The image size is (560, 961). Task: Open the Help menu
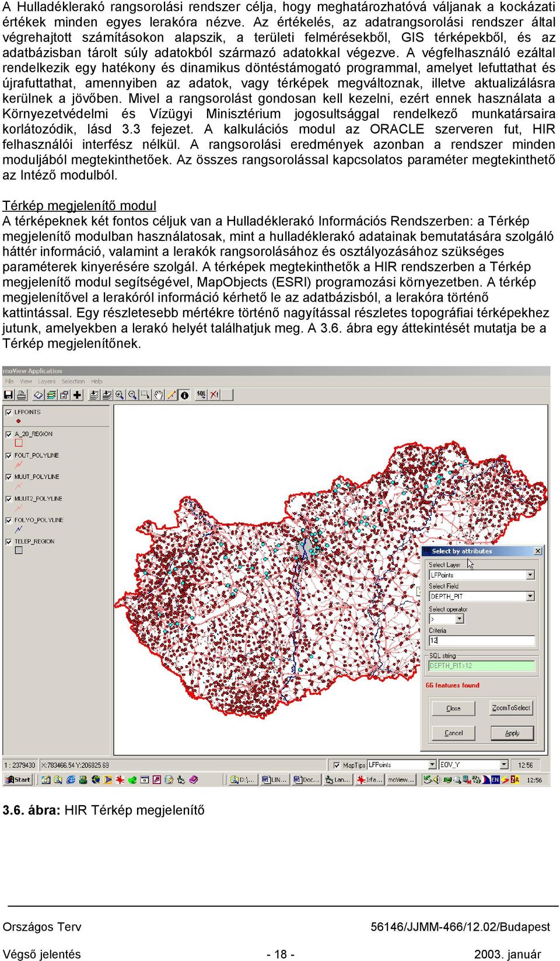[x=97, y=382]
